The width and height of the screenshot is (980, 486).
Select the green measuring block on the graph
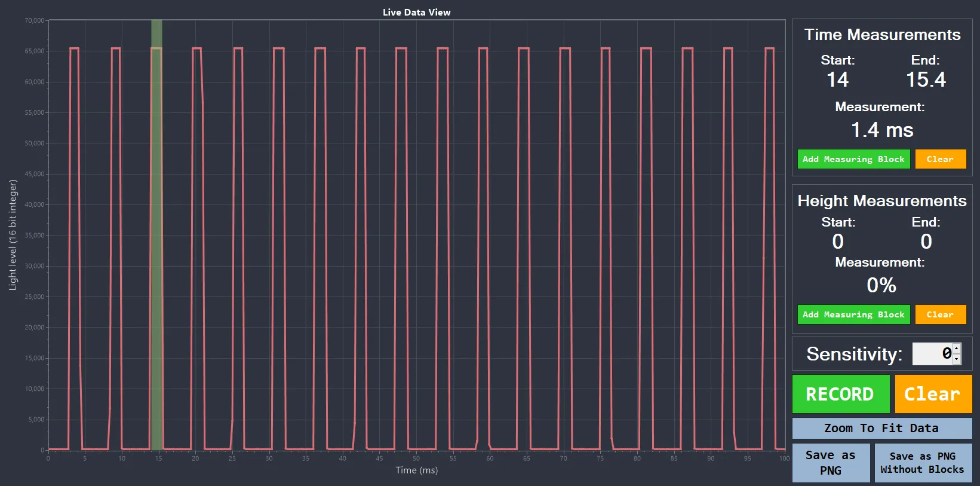tap(156, 239)
